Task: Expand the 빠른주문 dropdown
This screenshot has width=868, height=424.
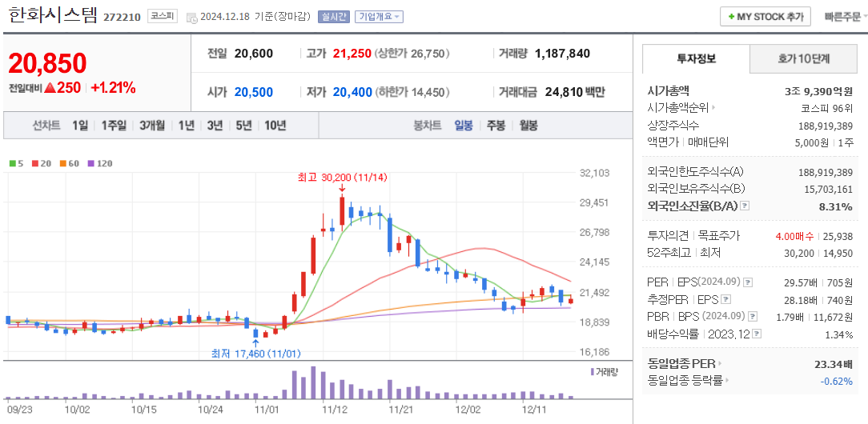Action: pyautogui.click(x=845, y=17)
